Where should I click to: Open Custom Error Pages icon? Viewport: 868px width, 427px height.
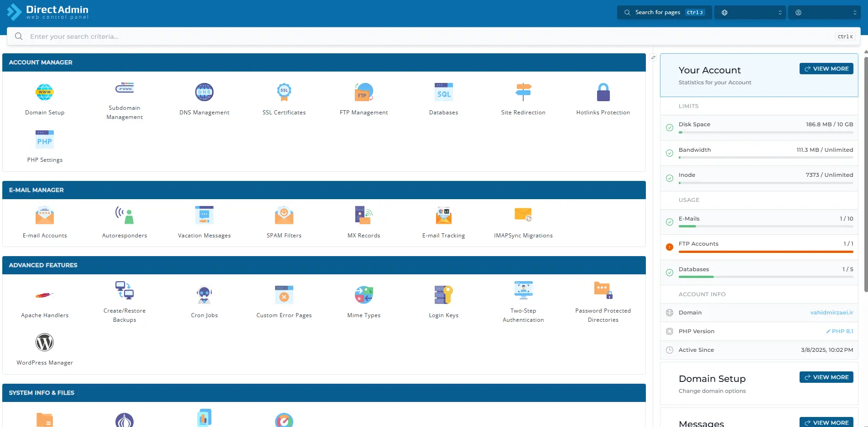click(x=284, y=295)
